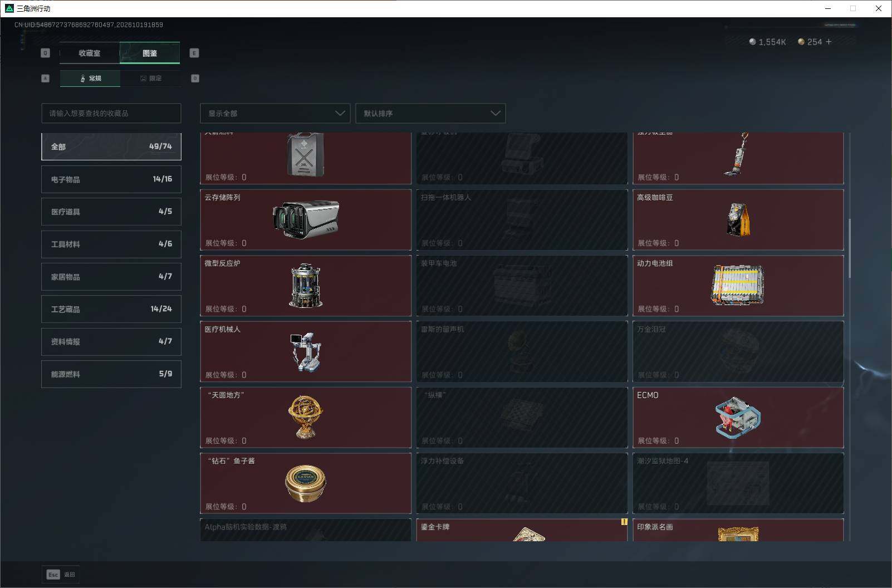This screenshot has height=588, width=892.
Task: Filter by 工具材料 category
Action: point(111,244)
